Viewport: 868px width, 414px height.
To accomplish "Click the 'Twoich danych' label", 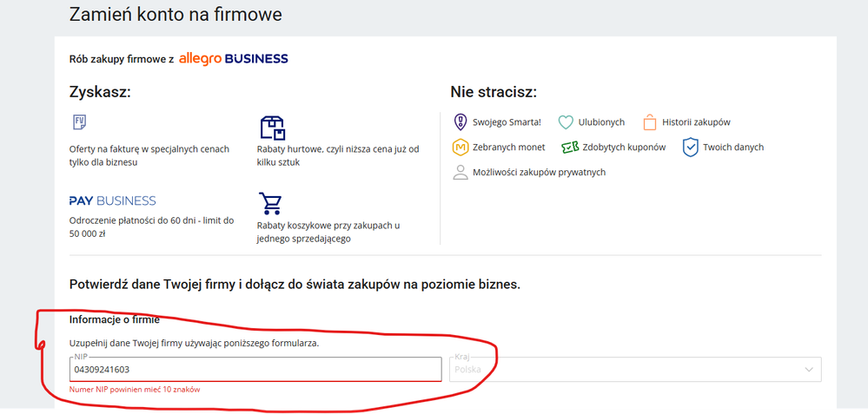I will coord(733,148).
